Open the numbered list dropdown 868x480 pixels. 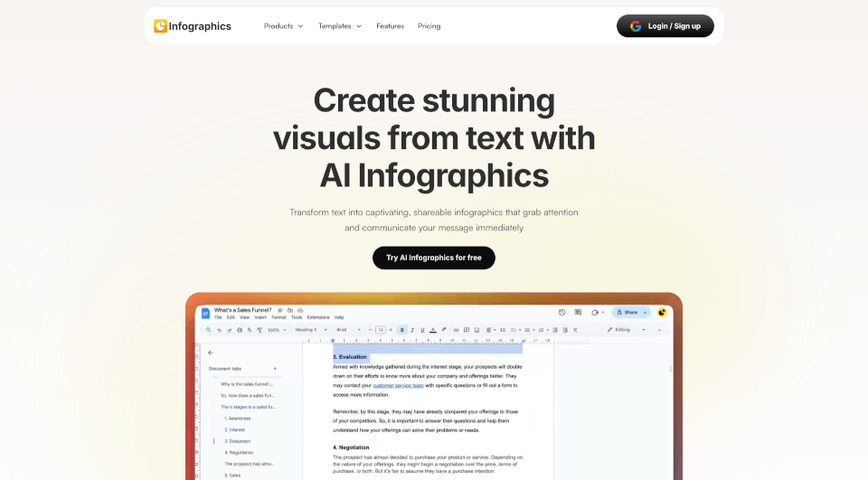[x=543, y=330]
